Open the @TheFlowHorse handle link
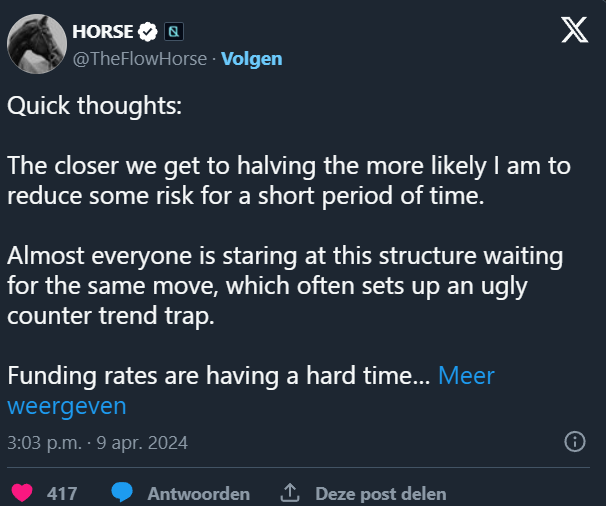 point(140,58)
